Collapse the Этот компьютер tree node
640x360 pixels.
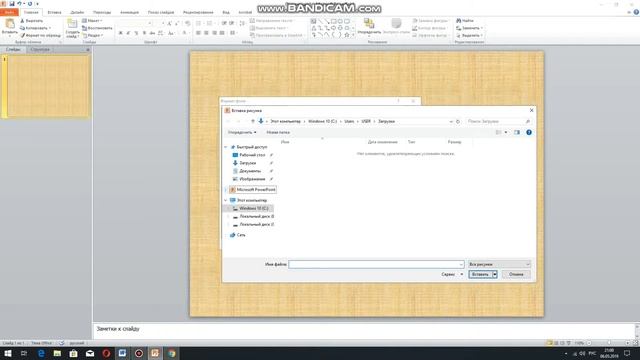pos(226,200)
